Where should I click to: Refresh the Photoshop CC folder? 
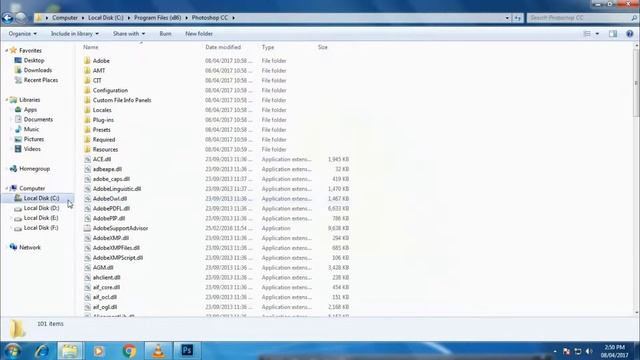(x=518, y=18)
